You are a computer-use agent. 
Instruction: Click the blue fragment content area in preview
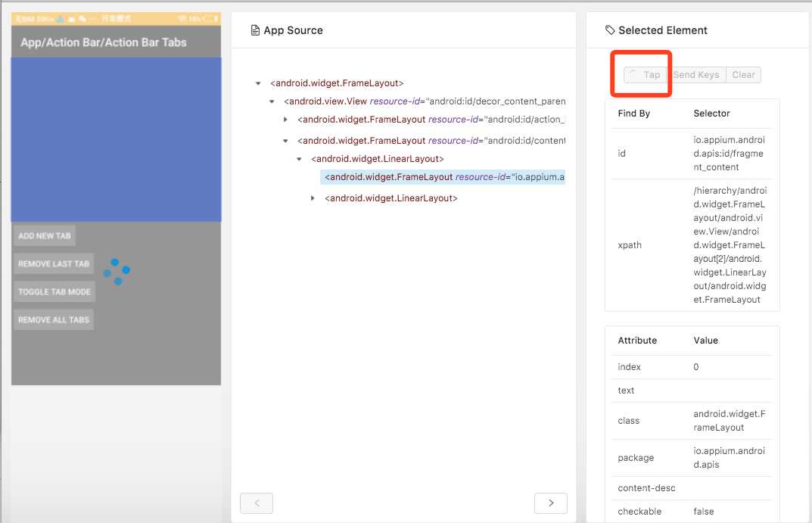(116, 140)
